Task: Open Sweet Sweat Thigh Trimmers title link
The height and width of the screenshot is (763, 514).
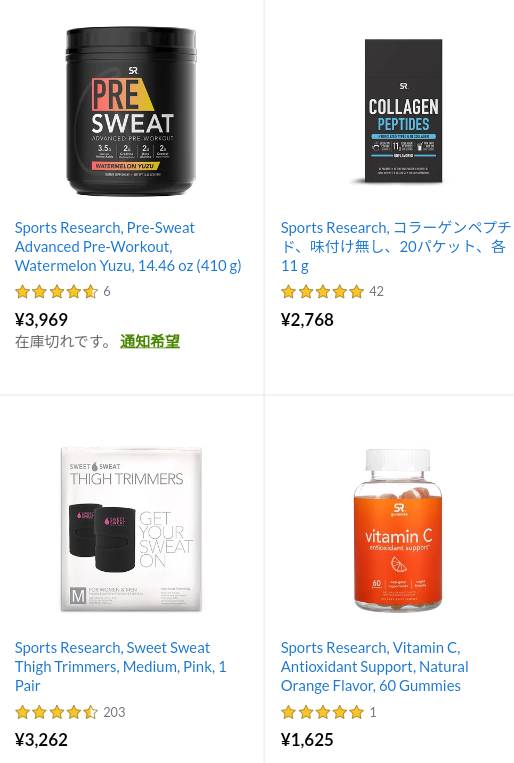Action: (121, 667)
